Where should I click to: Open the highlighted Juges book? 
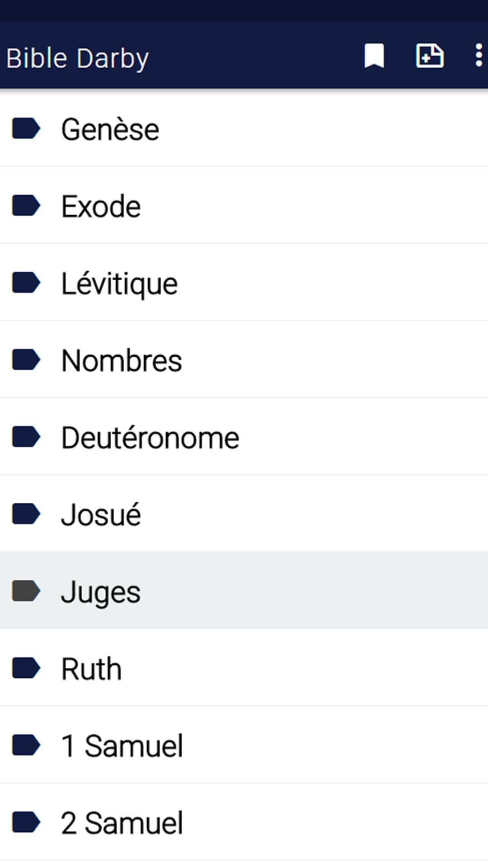tap(101, 592)
